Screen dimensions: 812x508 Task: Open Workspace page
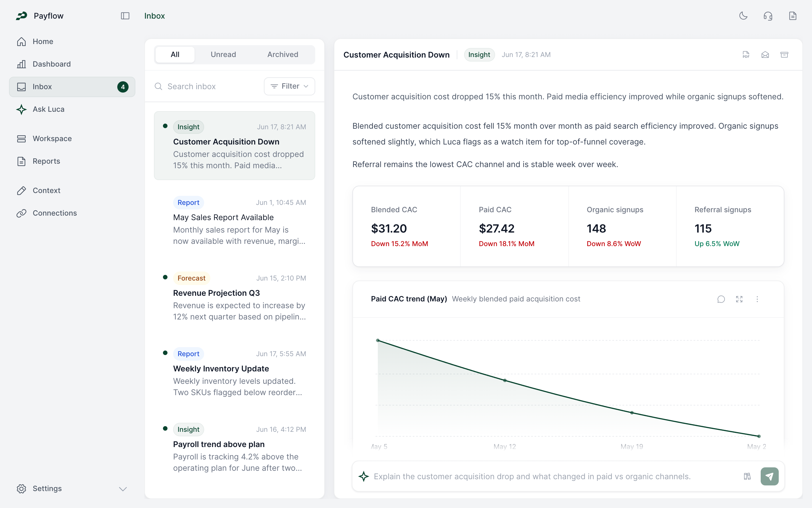coord(72,138)
